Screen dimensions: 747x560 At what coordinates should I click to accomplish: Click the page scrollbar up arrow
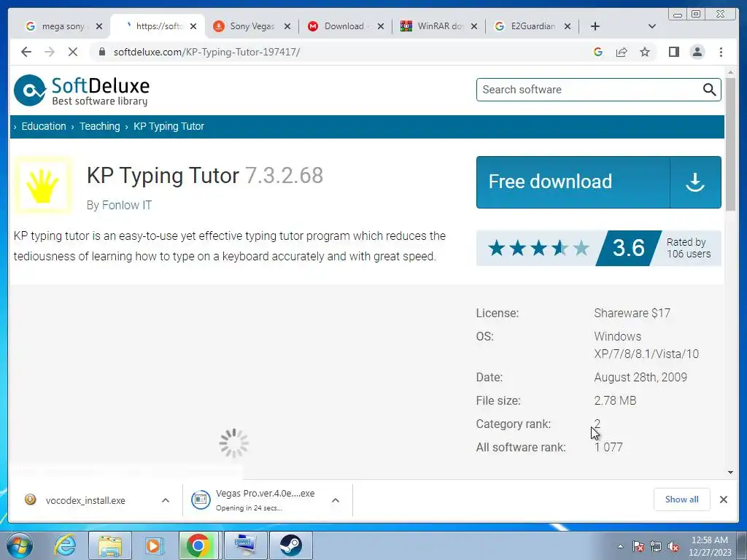coord(730,72)
